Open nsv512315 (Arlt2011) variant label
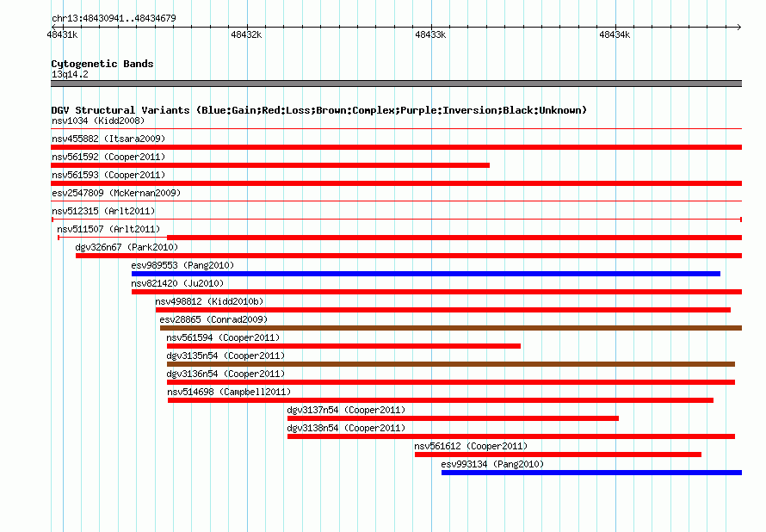Screen dimensions: 766x532 (x=103, y=211)
